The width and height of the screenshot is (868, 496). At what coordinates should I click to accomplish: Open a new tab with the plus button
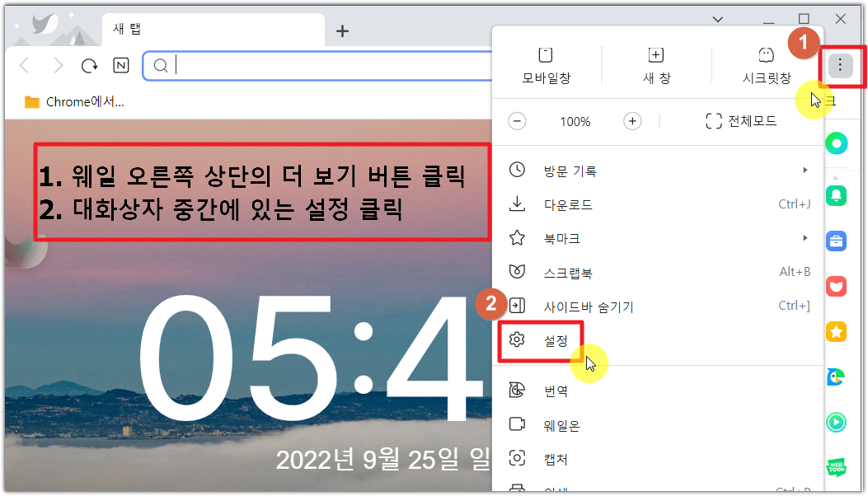point(342,31)
